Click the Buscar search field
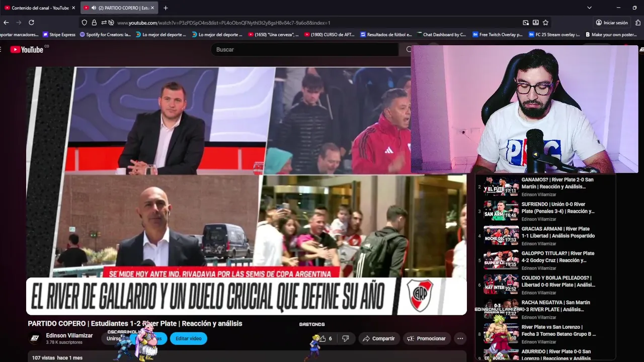The width and height of the screenshot is (644, 362). click(304, 49)
